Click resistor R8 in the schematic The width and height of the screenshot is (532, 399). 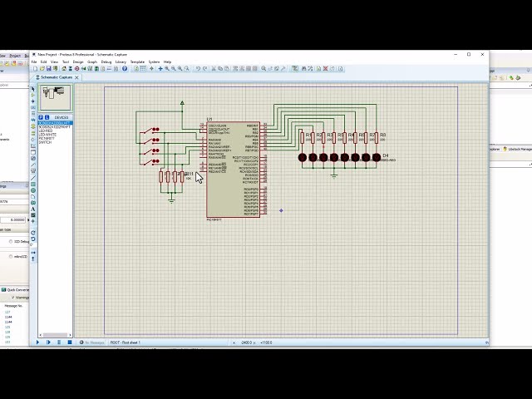pyautogui.click(x=377, y=138)
